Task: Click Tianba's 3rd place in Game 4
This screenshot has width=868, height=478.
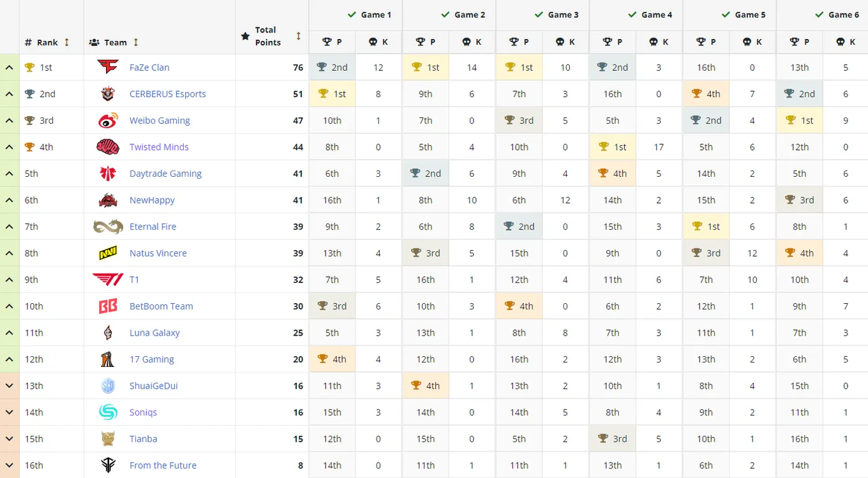Action: pyautogui.click(x=613, y=439)
